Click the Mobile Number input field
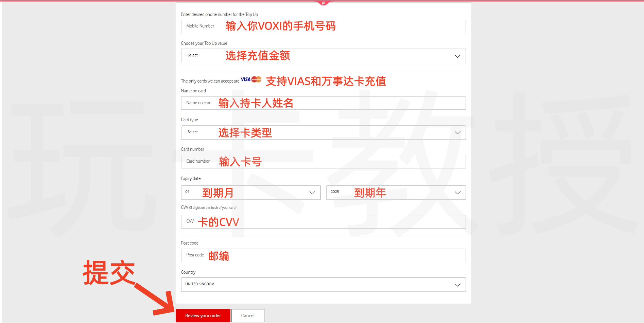This screenshot has width=644, height=323. tap(323, 26)
